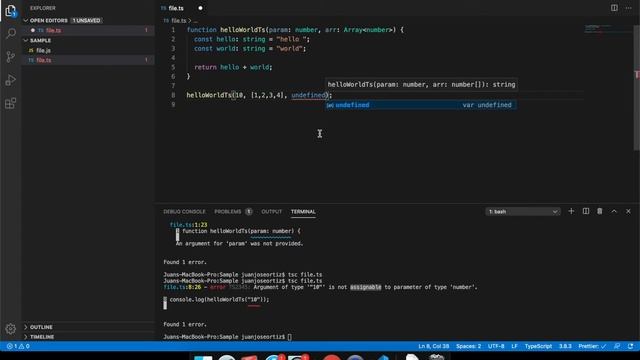This screenshot has height=360, width=640.
Task: Open file.ts in the SAMPLE folder
Action: tap(44, 60)
